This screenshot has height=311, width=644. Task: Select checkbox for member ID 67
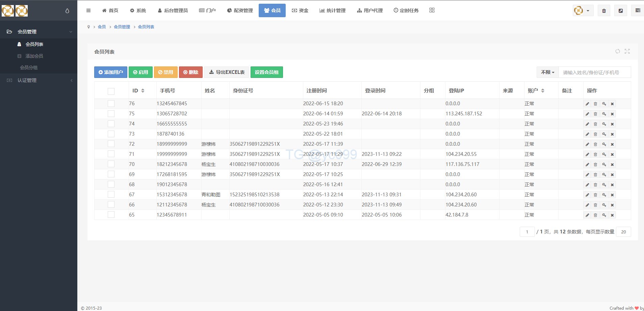click(111, 195)
